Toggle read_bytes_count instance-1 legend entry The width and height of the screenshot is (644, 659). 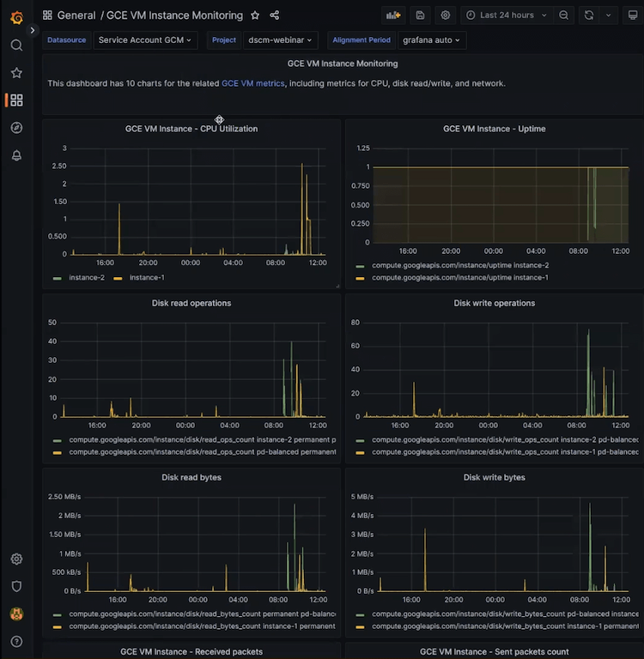tap(203, 626)
